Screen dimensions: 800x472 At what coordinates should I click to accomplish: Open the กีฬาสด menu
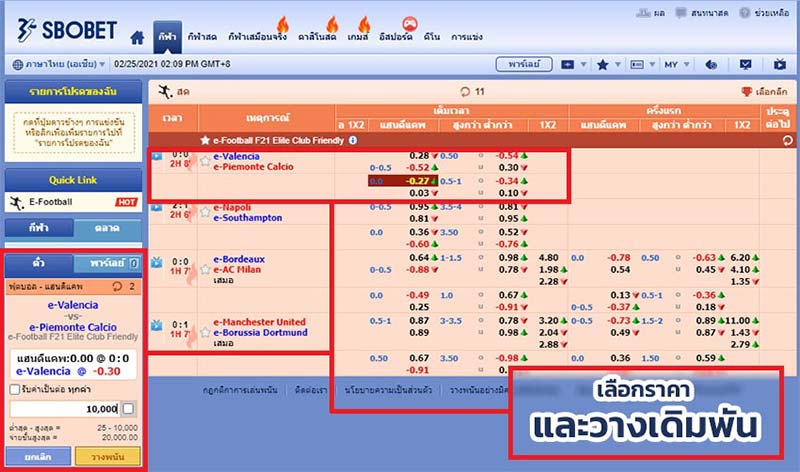click(x=202, y=37)
